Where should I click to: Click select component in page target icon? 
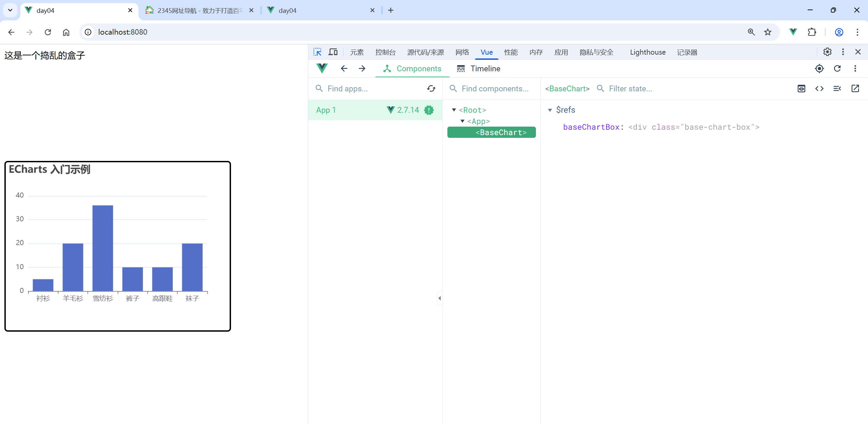click(819, 69)
